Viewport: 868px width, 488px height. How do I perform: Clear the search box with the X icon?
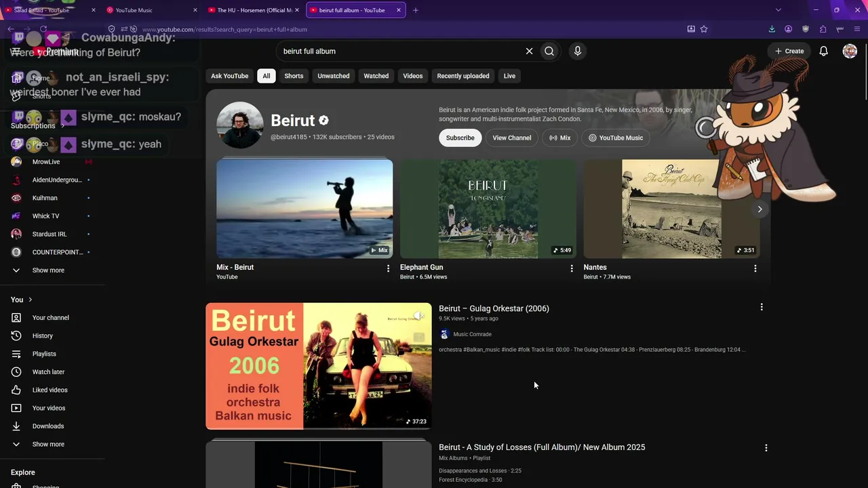(x=529, y=51)
